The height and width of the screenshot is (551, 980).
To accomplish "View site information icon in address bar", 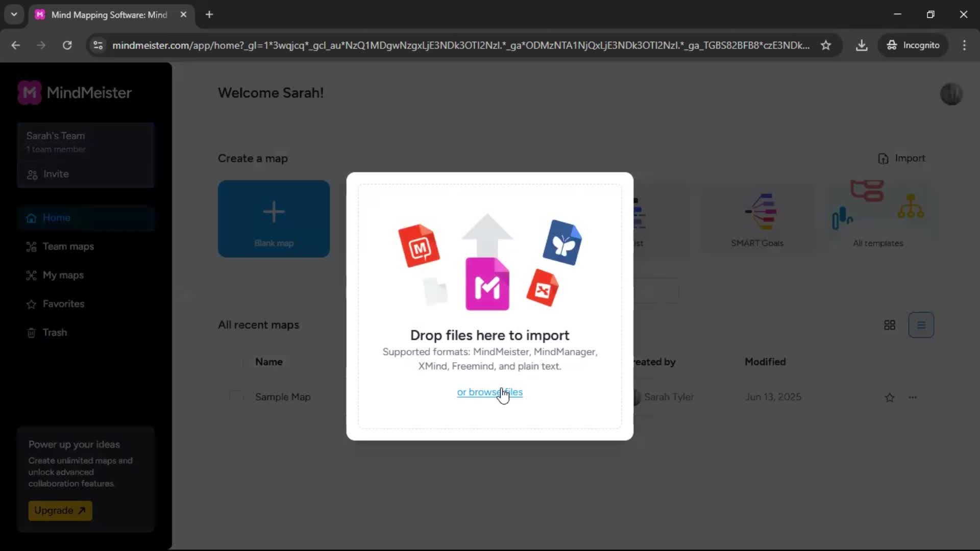I will 98,45.
